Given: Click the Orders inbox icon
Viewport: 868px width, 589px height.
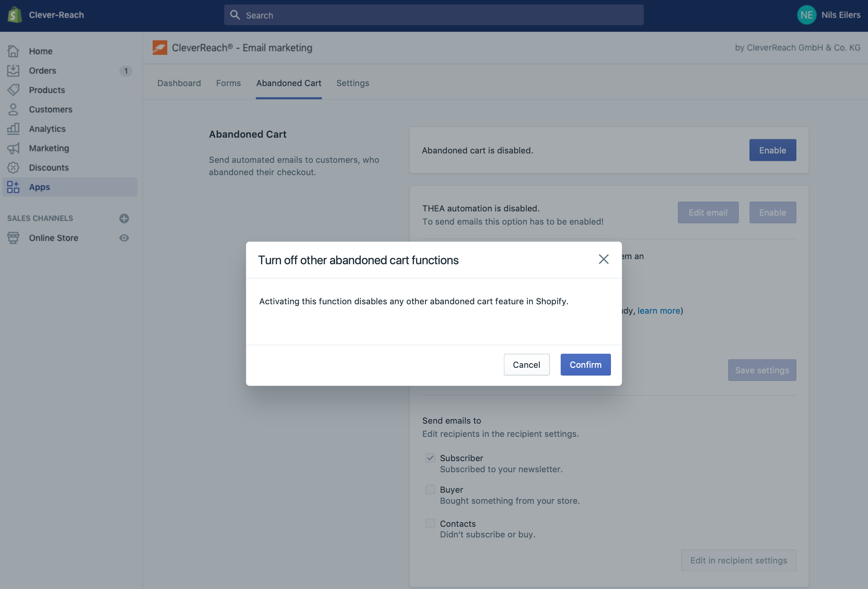Looking at the screenshot, I should (x=13, y=71).
